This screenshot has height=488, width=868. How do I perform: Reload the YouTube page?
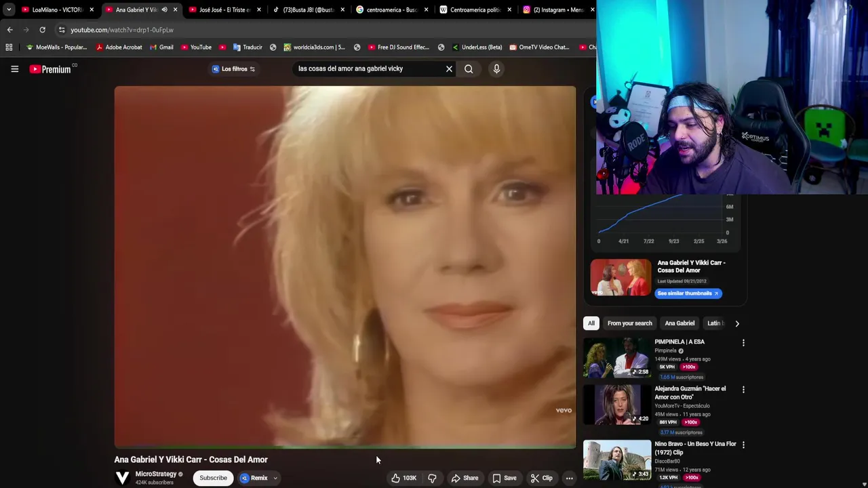click(x=42, y=30)
